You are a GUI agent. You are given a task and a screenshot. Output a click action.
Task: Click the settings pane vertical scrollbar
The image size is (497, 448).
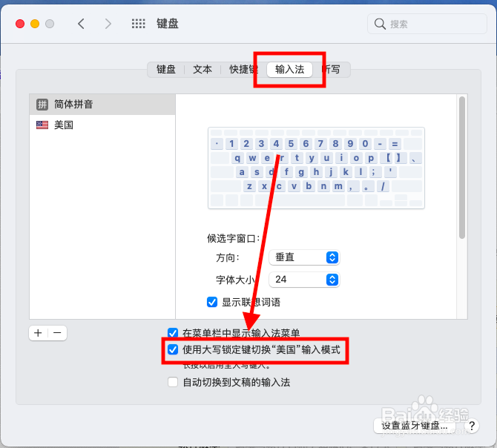(462, 168)
